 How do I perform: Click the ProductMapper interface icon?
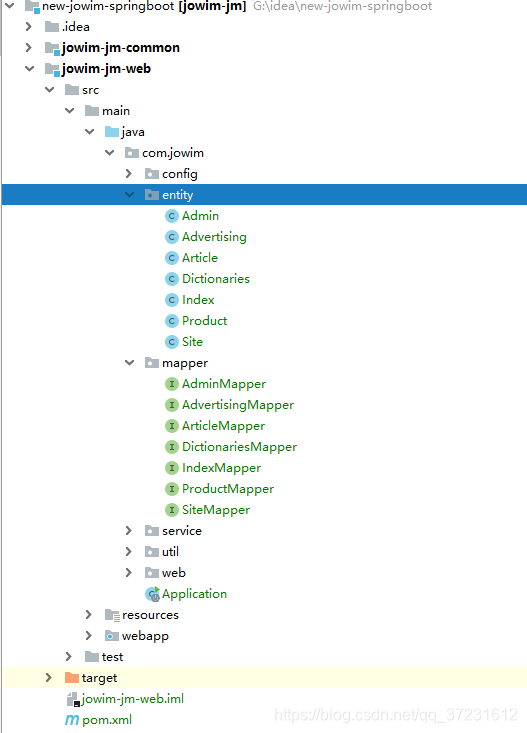172,489
